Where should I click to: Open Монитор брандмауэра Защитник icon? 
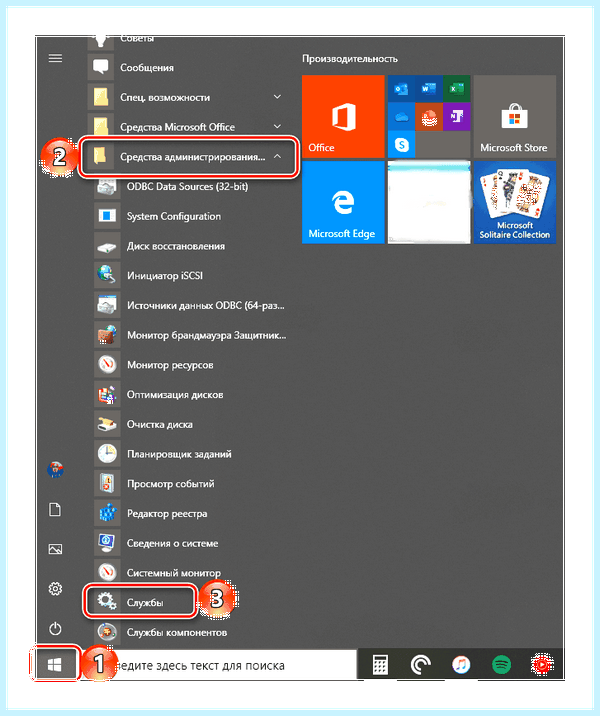(x=107, y=335)
